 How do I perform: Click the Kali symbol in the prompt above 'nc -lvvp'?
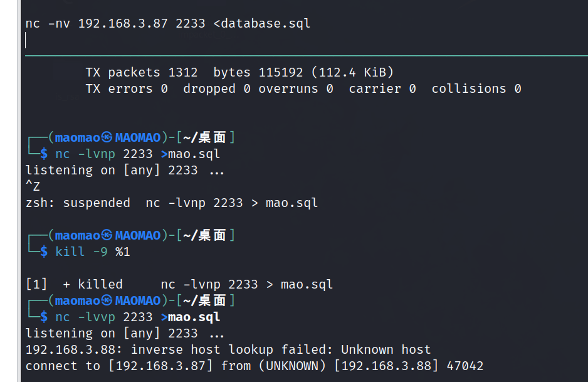click(107, 300)
